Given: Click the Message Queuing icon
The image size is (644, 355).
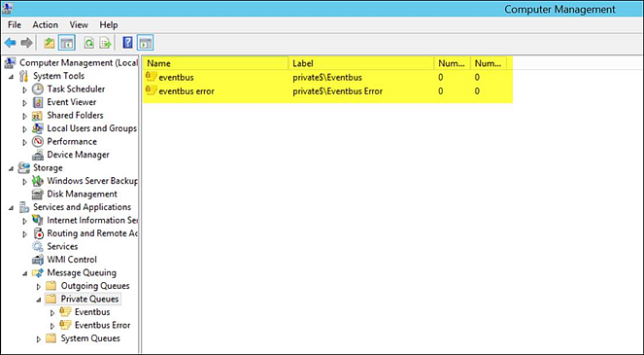Looking at the screenshot, I should pyautogui.click(x=38, y=272).
